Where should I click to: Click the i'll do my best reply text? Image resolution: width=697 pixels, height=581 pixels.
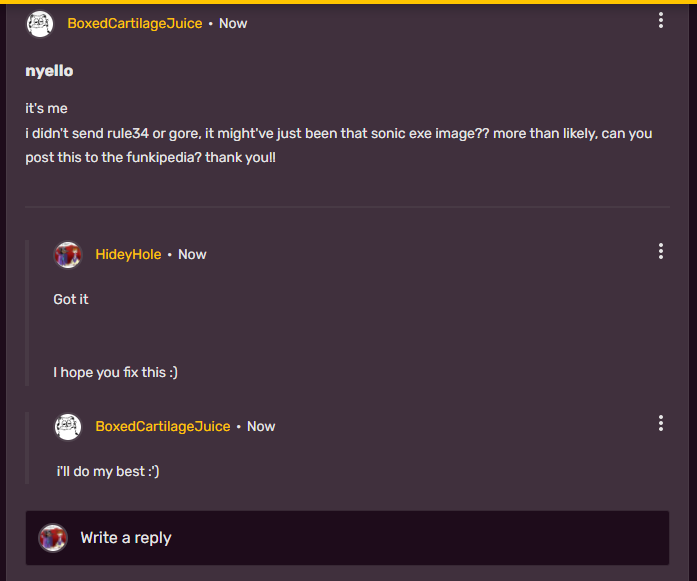pyautogui.click(x=108, y=471)
